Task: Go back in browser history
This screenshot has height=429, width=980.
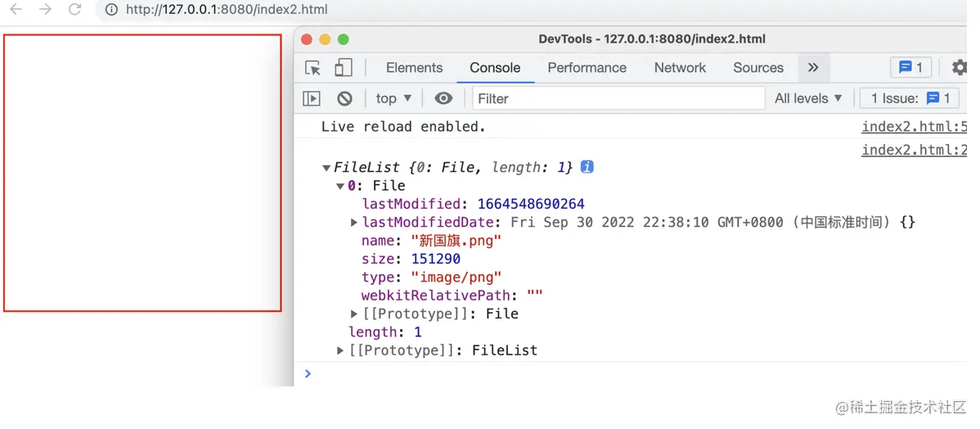Action: coord(16,9)
